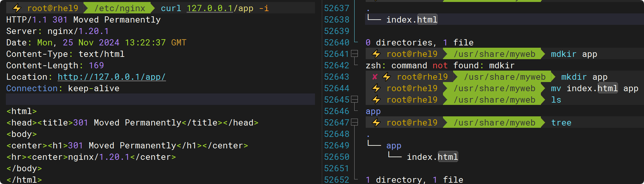
Task: Click the lightning bolt icon before curl prompt
Action: pyautogui.click(x=17, y=8)
